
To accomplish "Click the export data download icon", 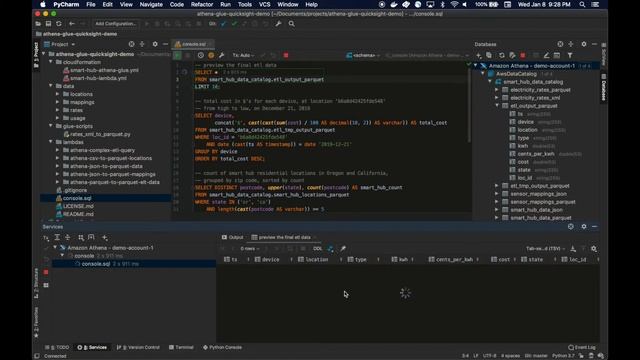I will 573,249.
